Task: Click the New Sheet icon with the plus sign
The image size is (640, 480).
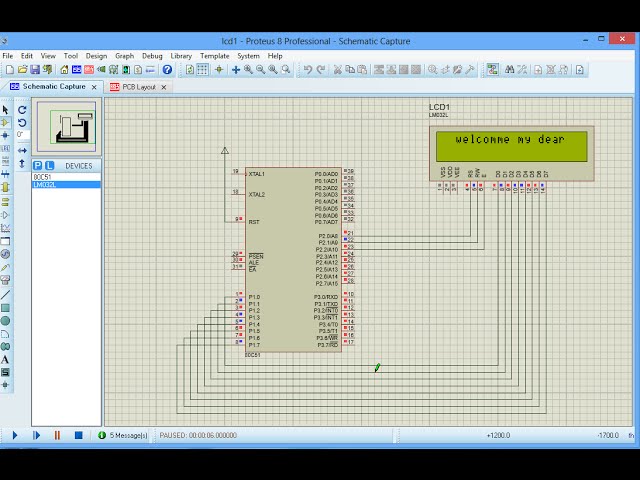Action: click(538, 70)
